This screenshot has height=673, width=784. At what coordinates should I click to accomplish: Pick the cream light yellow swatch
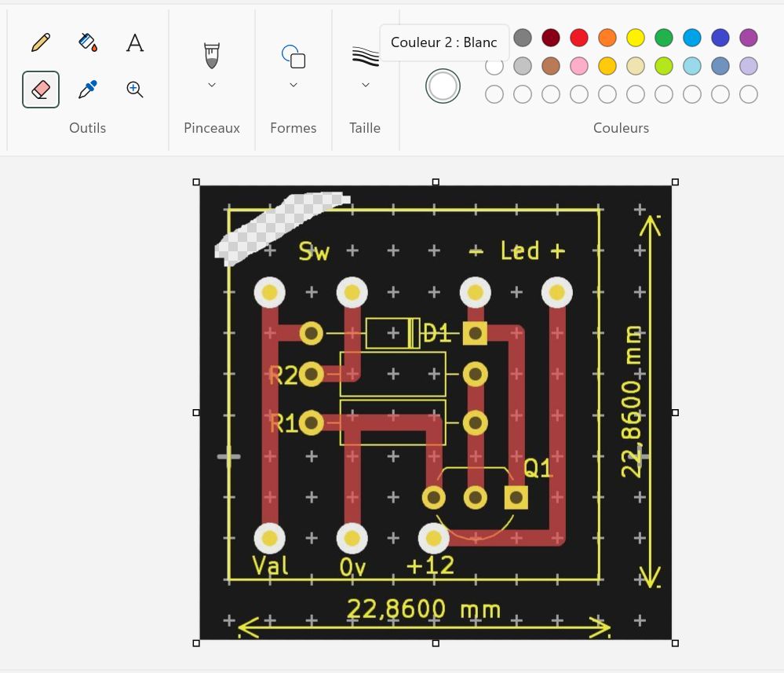(636, 66)
